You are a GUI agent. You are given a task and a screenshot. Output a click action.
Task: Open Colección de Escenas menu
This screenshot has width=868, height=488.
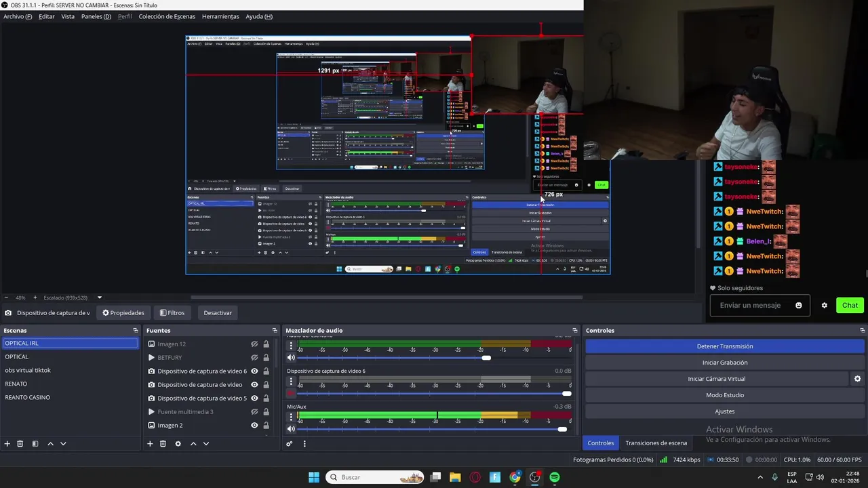(x=167, y=16)
